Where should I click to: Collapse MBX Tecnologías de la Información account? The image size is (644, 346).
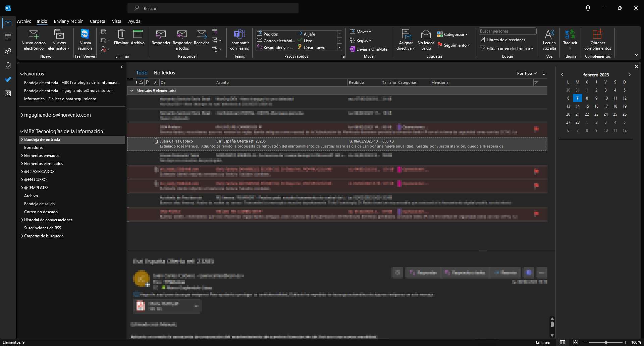[21, 131]
